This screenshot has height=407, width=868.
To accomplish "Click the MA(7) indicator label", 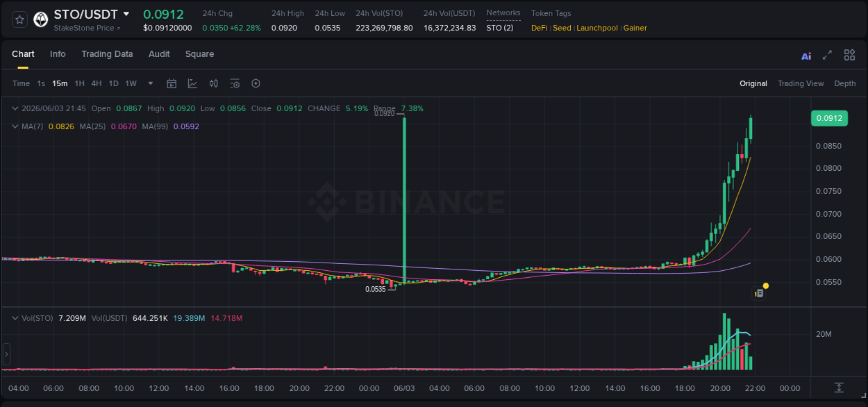I will (x=33, y=126).
